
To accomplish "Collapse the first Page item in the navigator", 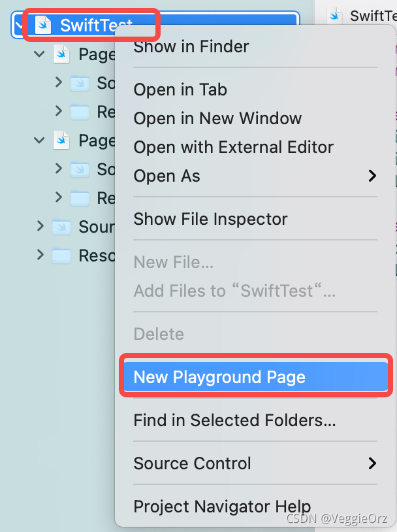I will (x=39, y=54).
